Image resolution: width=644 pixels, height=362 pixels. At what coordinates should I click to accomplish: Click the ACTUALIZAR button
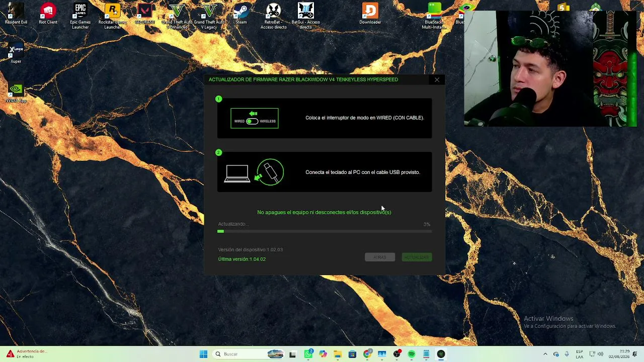[x=417, y=257]
